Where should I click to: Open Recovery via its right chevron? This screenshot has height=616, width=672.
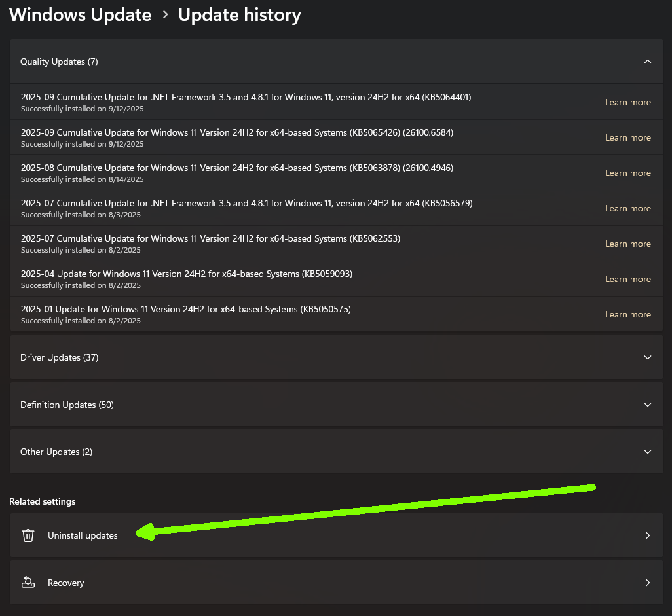click(648, 583)
